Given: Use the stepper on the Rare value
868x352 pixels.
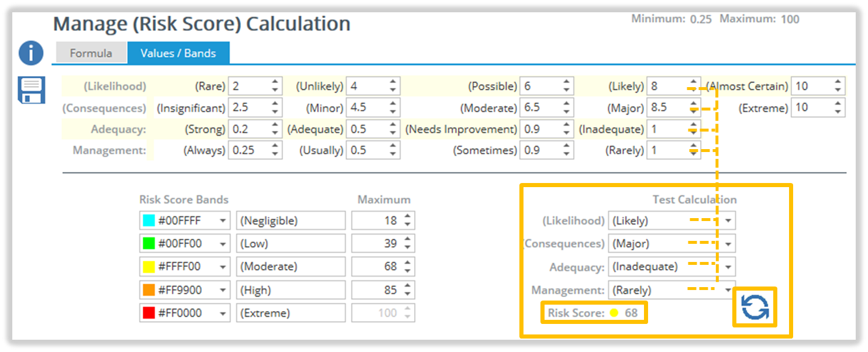Looking at the screenshot, I should click(275, 86).
